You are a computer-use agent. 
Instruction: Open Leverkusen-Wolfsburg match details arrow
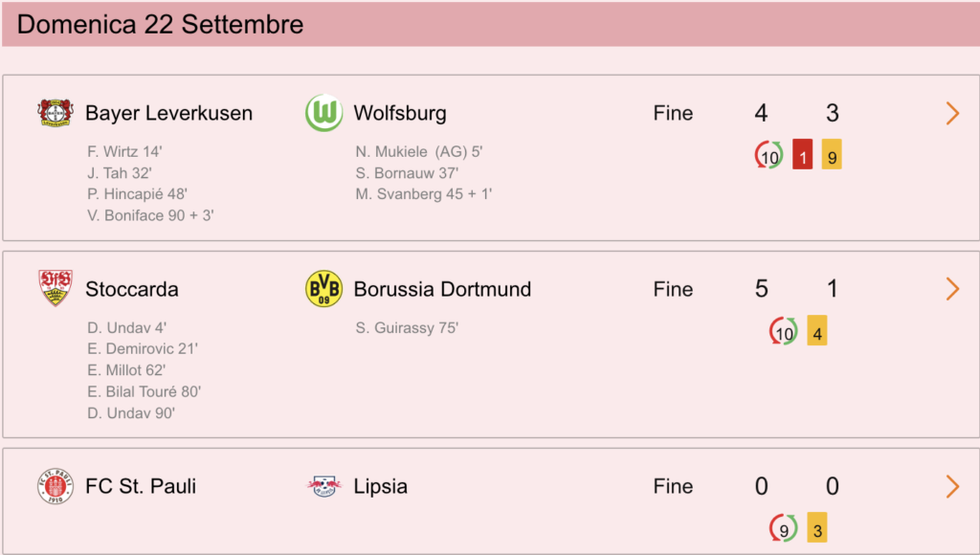point(952,113)
